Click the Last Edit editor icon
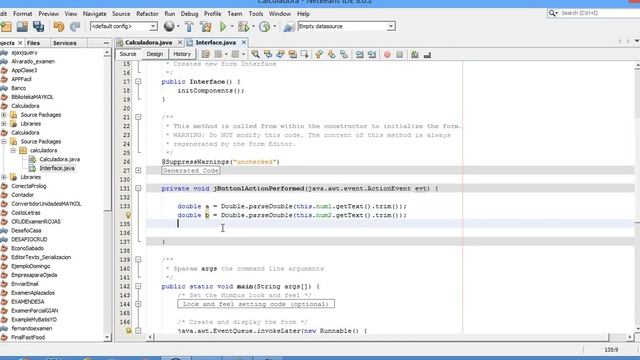 point(205,54)
